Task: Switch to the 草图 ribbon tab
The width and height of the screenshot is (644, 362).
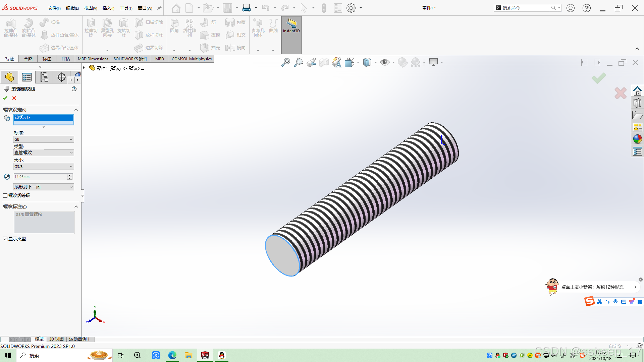Action: point(28,59)
